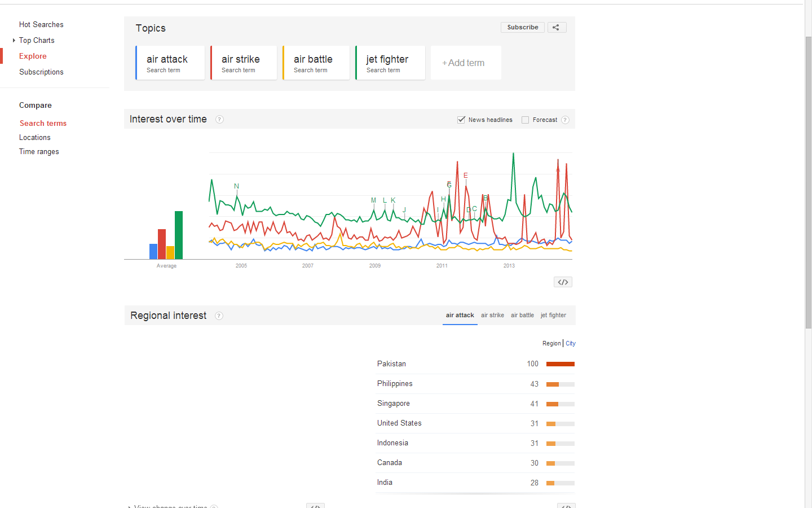
Task: Click the vertical page scrollbar thumb
Action: point(808,181)
